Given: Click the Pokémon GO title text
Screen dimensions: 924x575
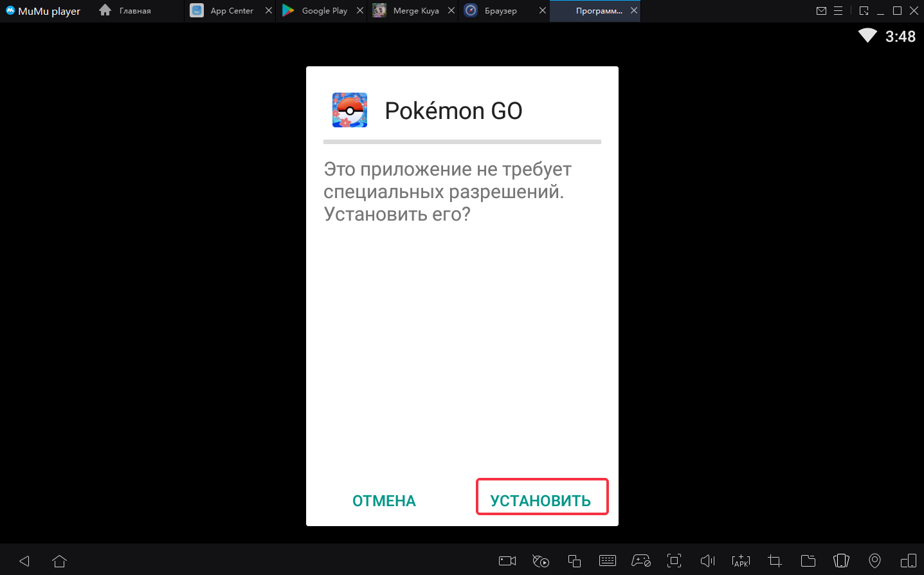Looking at the screenshot, I should click(x=453, y=111).
